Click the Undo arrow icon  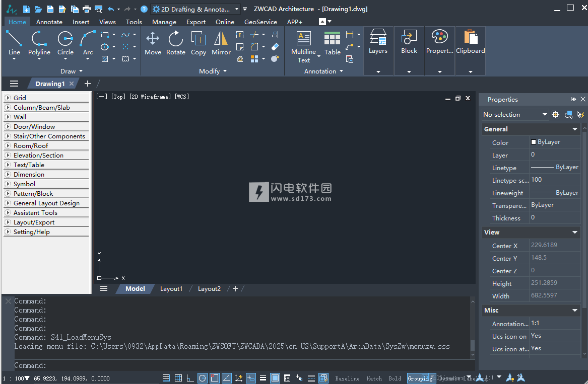click(111, 9)
